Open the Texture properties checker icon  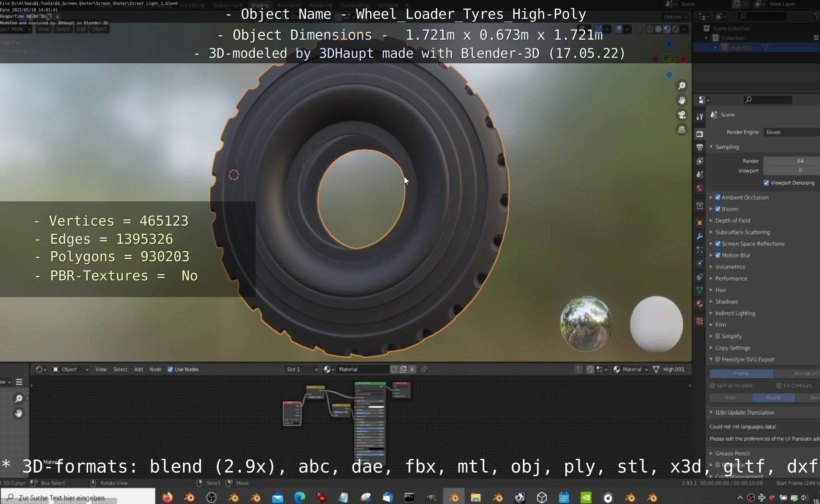click(x=700, y=321)
